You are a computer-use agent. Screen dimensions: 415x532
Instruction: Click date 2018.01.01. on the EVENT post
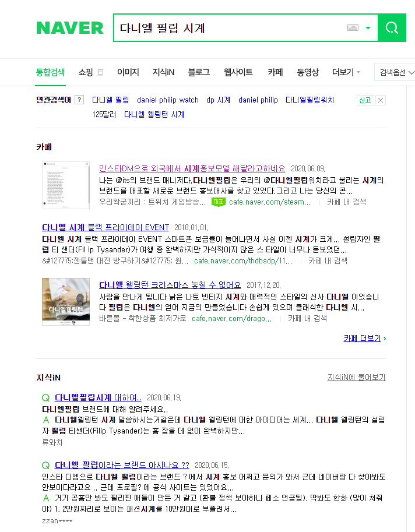[191, 228]
